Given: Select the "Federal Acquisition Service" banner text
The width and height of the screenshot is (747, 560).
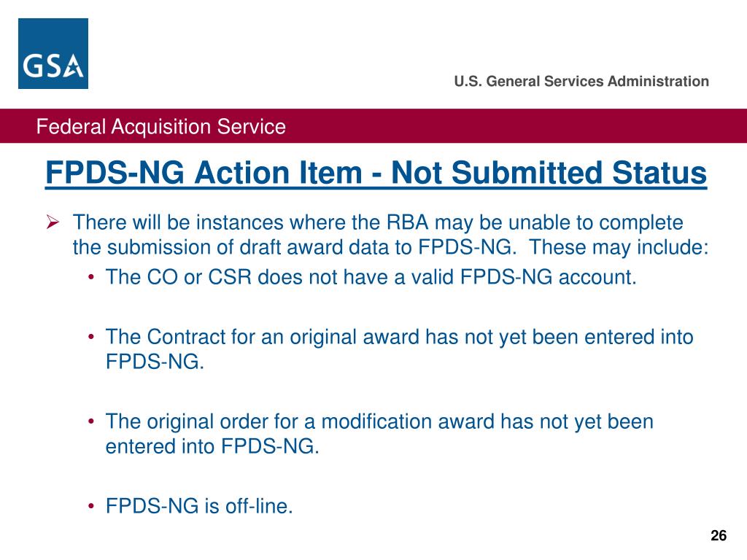Looking at the screenshot, I should 160,127.
